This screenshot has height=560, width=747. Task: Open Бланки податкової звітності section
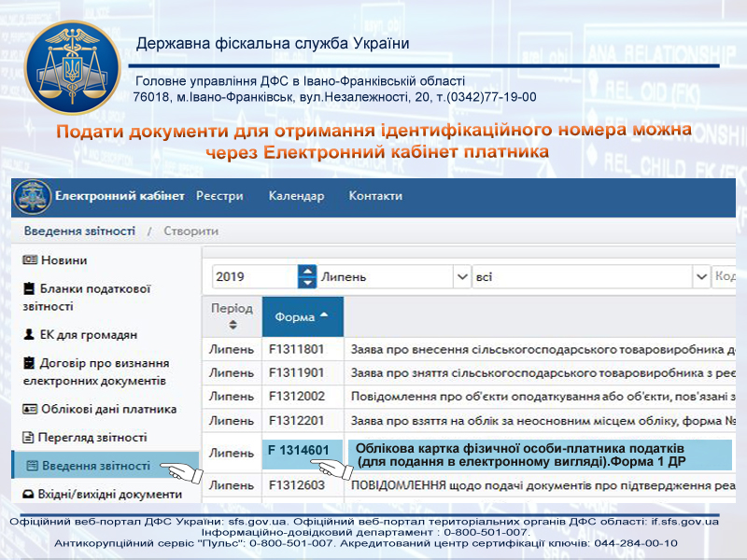coord(87,297)
